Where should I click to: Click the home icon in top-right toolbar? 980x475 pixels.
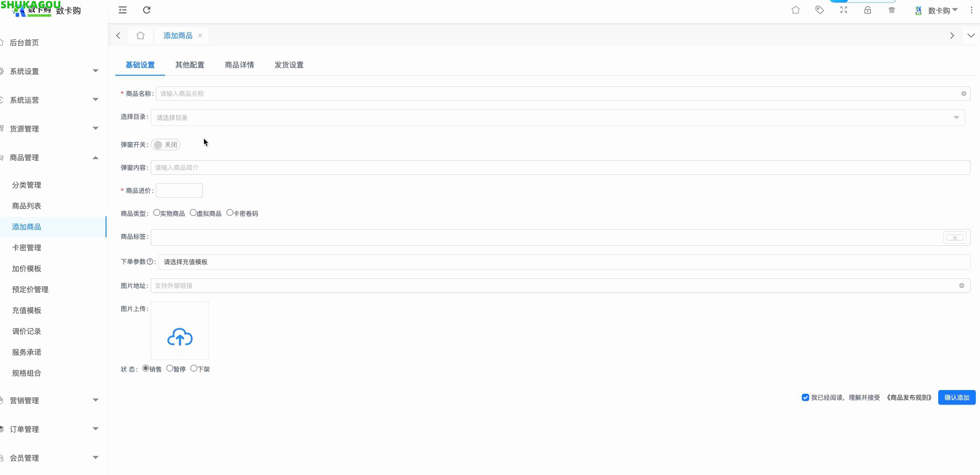point(795,10)
